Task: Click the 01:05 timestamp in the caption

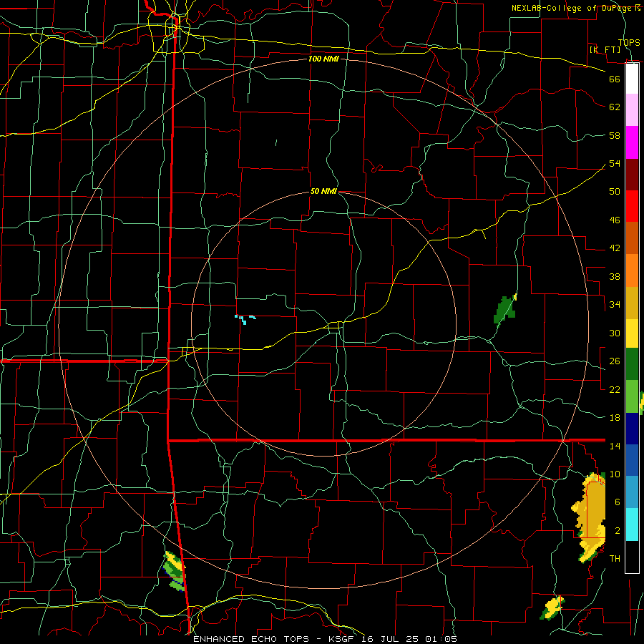Action: click(441, 639)
